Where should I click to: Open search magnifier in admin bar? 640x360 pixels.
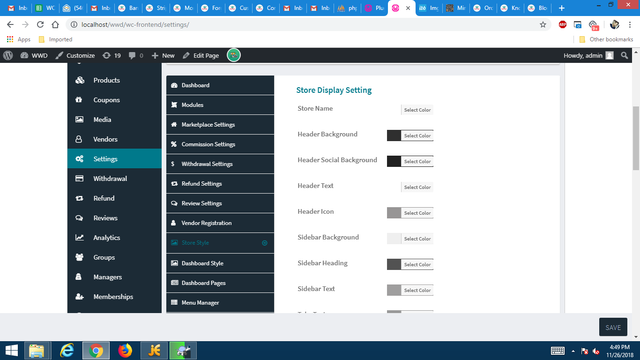pos(624,55)
